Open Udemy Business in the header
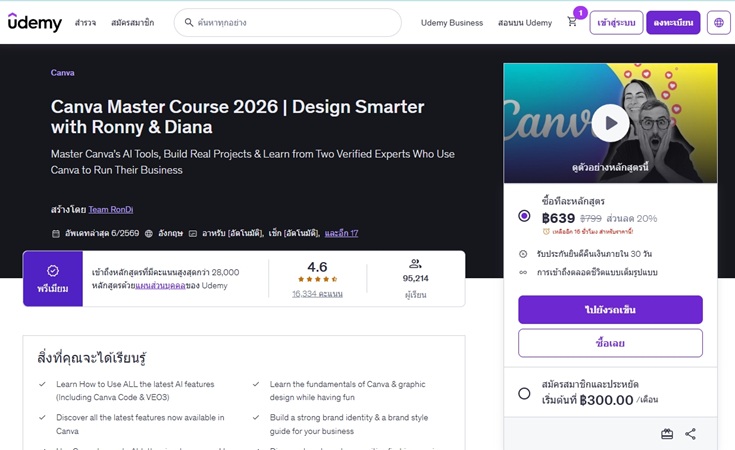735x450 pixels. 452,22
